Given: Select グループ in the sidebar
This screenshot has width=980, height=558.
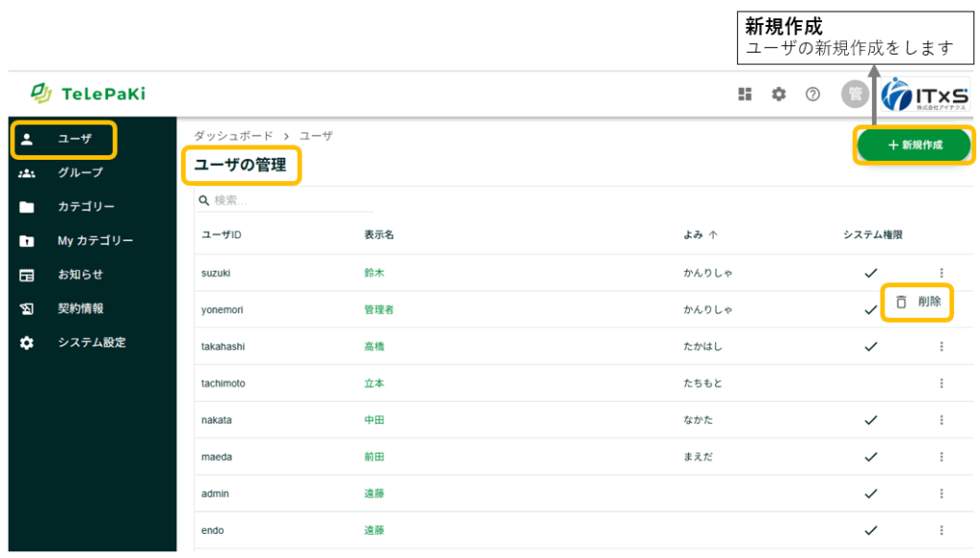Looking at the screenshot, I should [79, 173].
